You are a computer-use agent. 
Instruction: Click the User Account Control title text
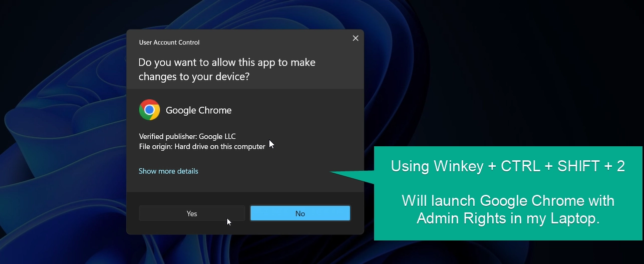tap(169, 43)
